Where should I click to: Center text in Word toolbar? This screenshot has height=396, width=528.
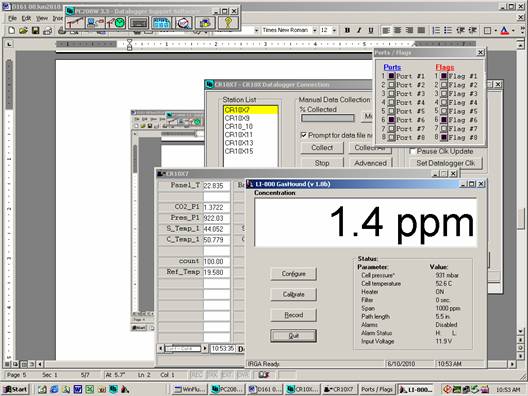(398, 30)
